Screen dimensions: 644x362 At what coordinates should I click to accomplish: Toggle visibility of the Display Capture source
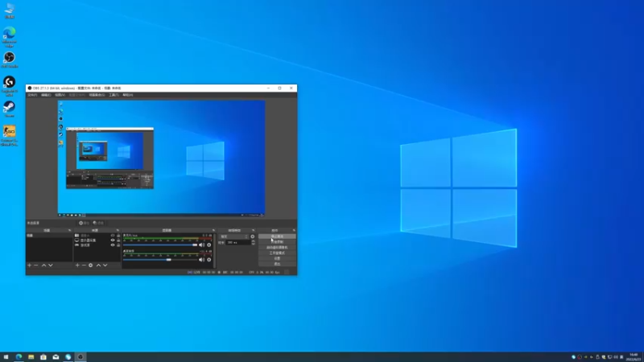click(113, 241)
